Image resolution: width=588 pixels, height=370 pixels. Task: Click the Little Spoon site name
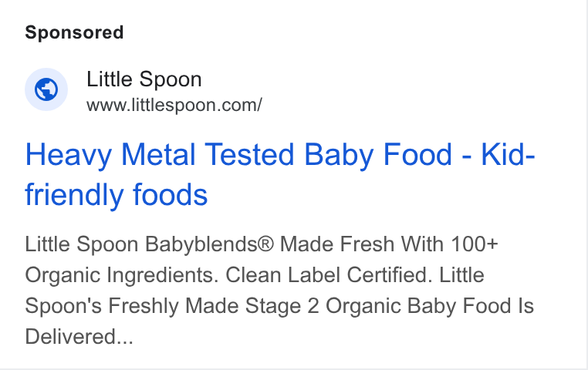pyautogui.click(x=144, y=79)
